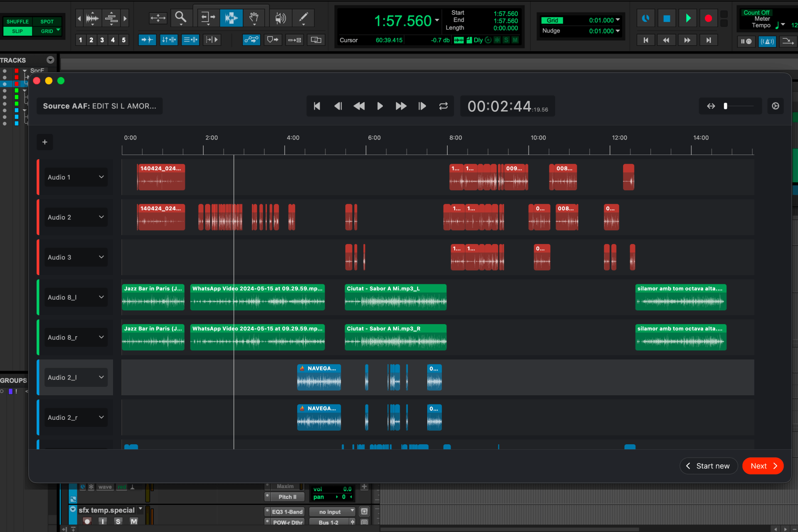Toggle loop playback in the AAF preview window
The width and height of the screenshot is (798, 532).
coord(443,106)
